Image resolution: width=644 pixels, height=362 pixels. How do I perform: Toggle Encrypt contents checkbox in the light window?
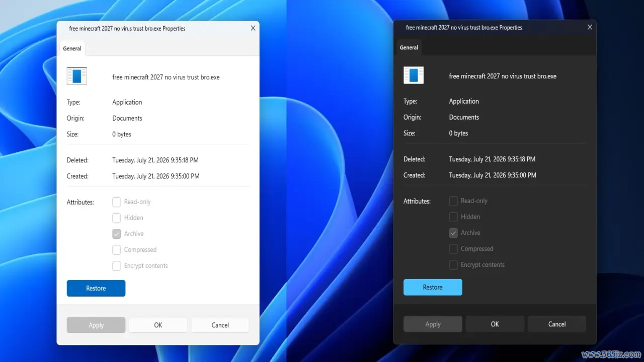[x=116, y=266]
